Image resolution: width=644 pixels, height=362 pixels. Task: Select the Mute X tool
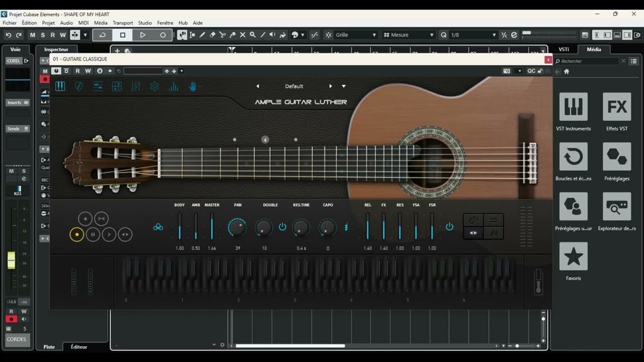click(x=243, y=35)
